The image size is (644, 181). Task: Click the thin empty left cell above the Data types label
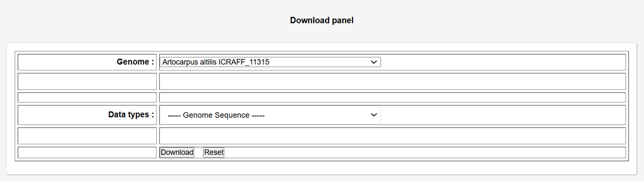(x=87, y=98)
